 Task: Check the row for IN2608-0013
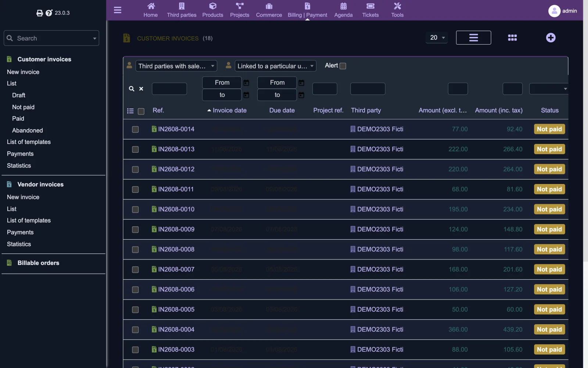(x=135, y=149)
